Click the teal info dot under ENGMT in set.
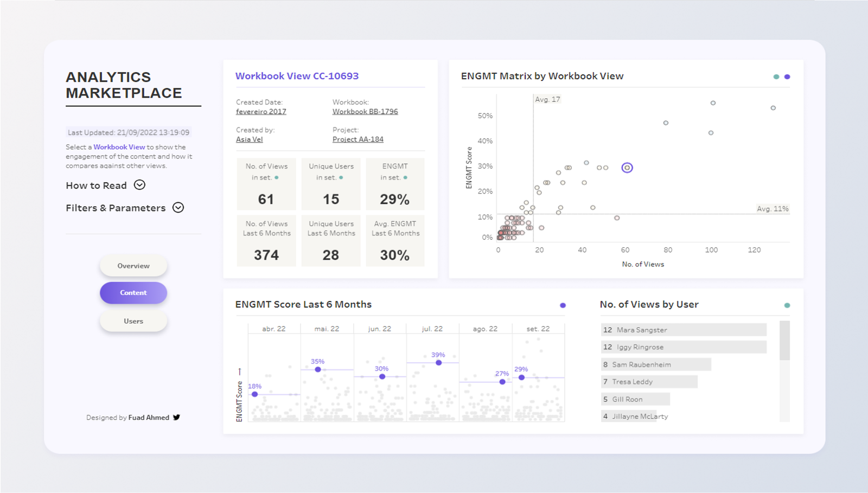The height and width of the screenshot is (493, 868). [x=405, y=178]
